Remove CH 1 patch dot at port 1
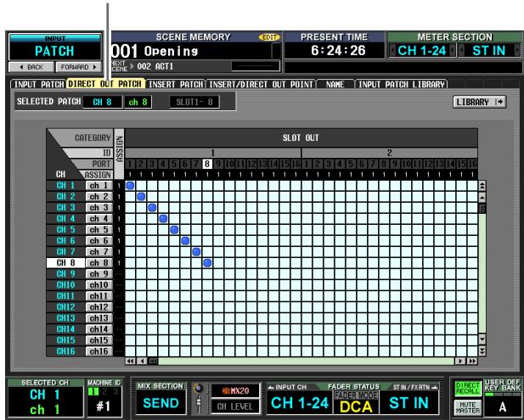524x420 pixels. (x=130, y=186)
